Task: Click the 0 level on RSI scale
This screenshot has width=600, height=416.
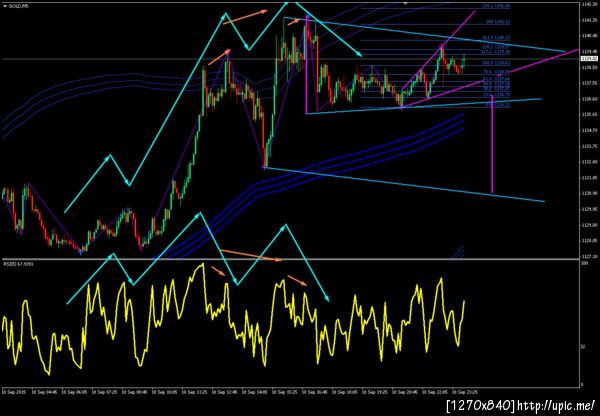Action: (x=583, y=384)
